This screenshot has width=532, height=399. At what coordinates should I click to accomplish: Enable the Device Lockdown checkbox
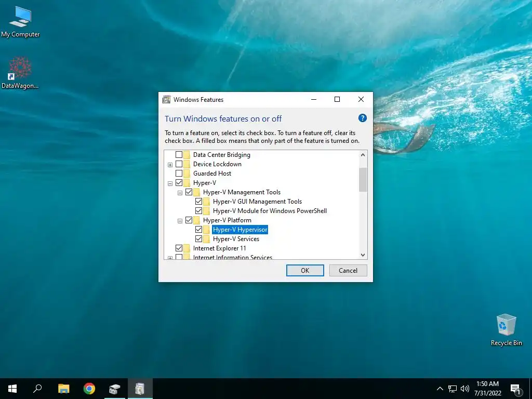[179, 164]
